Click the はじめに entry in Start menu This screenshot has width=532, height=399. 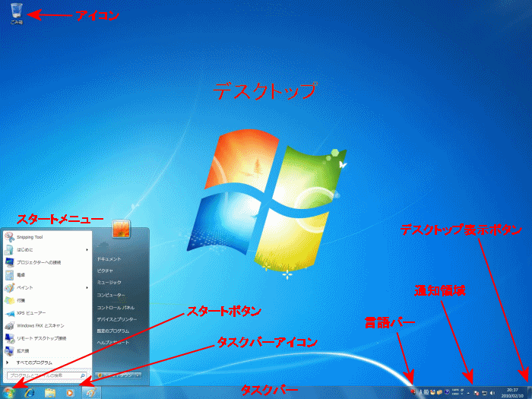tap(47, 250)
